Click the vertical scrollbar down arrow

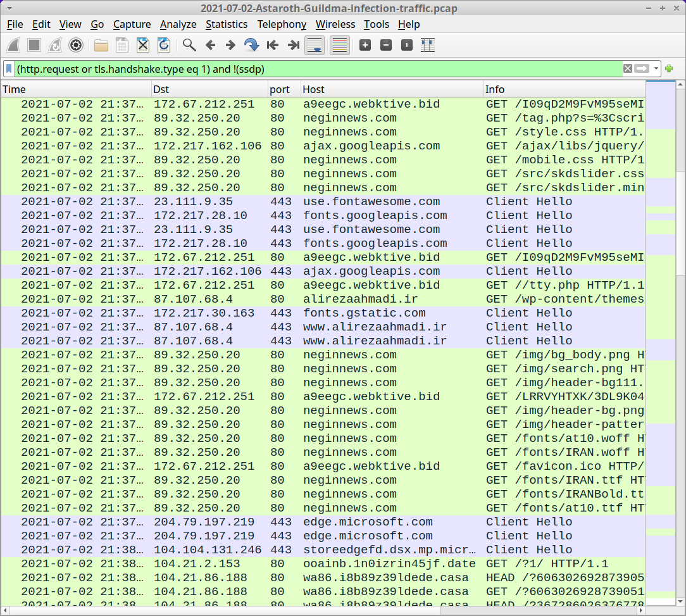click(680, 601)
